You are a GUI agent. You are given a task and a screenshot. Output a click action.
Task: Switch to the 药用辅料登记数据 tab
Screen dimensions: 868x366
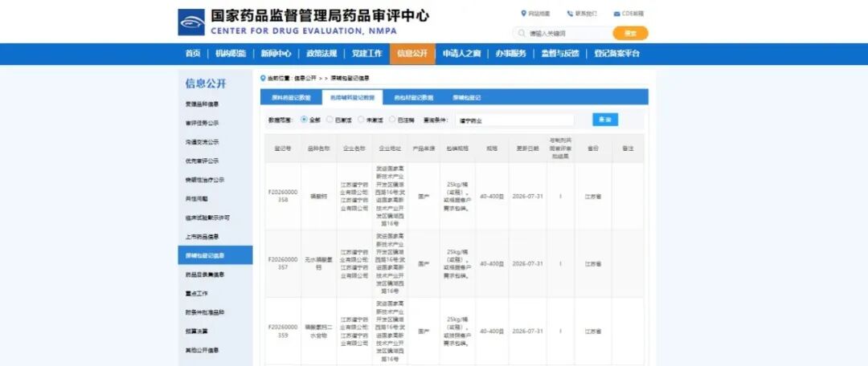(x=352, y=97)
